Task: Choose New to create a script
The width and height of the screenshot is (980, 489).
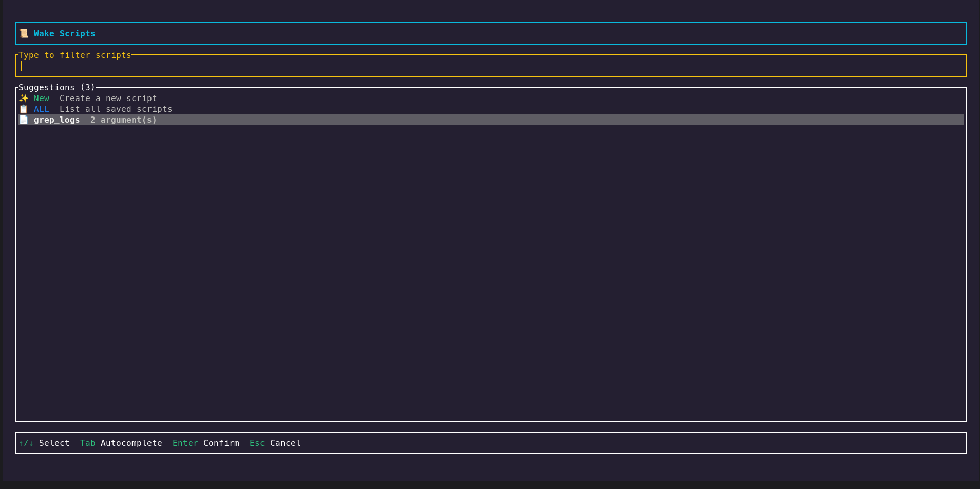Action: (41, 98)
